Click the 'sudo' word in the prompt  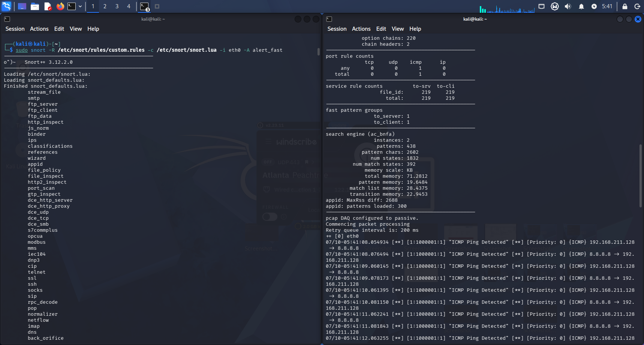[x=22, y=50]
